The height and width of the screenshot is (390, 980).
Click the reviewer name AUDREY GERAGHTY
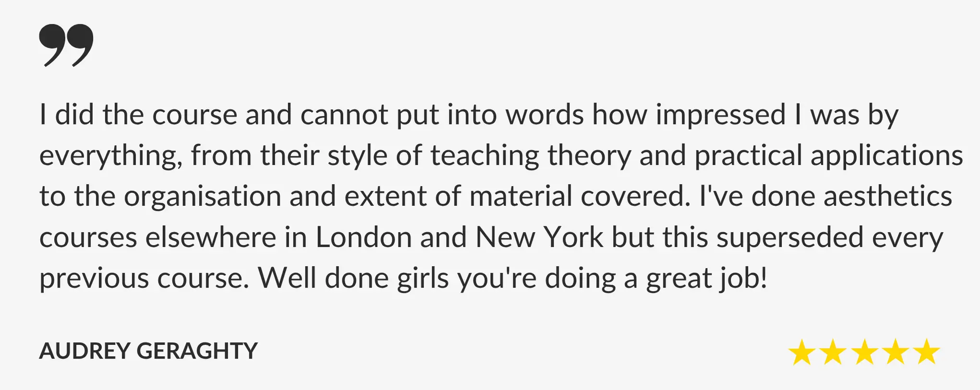coord(148,351)
